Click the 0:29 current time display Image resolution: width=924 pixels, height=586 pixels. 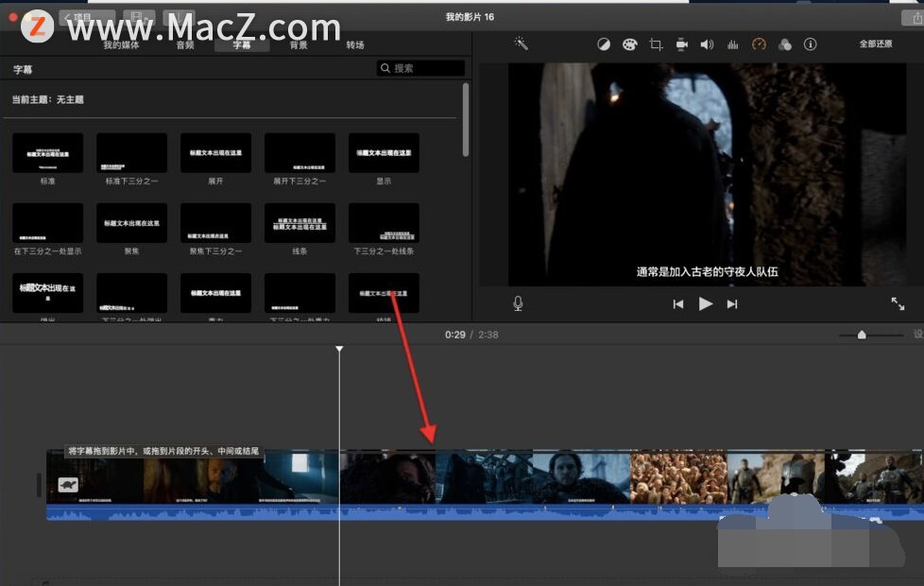(x=455, y=335)
